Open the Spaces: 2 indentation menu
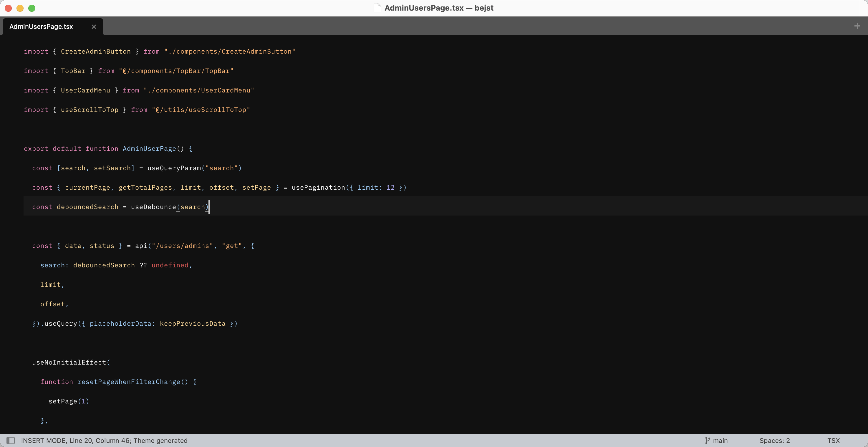The height and width of the screenshot is (447, 868). (774, 440)
